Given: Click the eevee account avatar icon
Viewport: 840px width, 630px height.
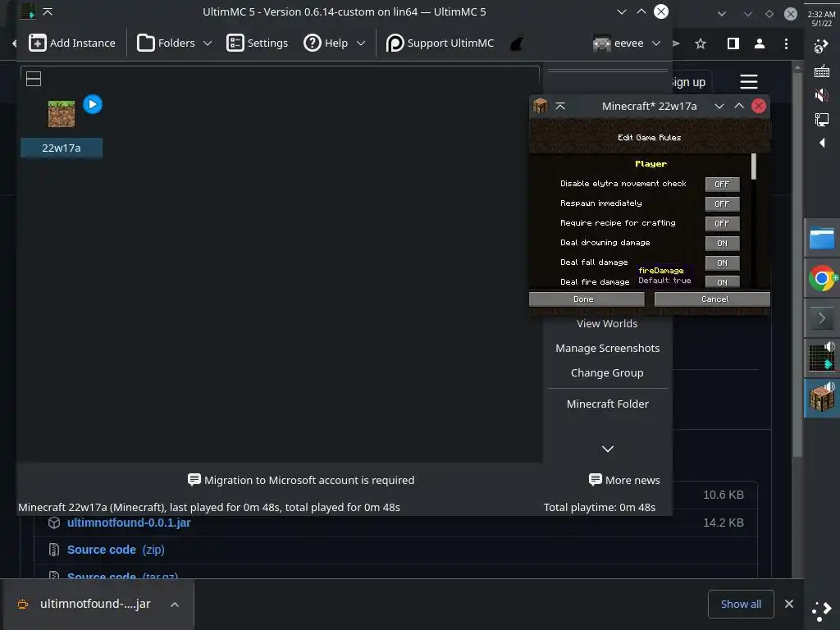Looking at the screenshot, I should point(601,43).
